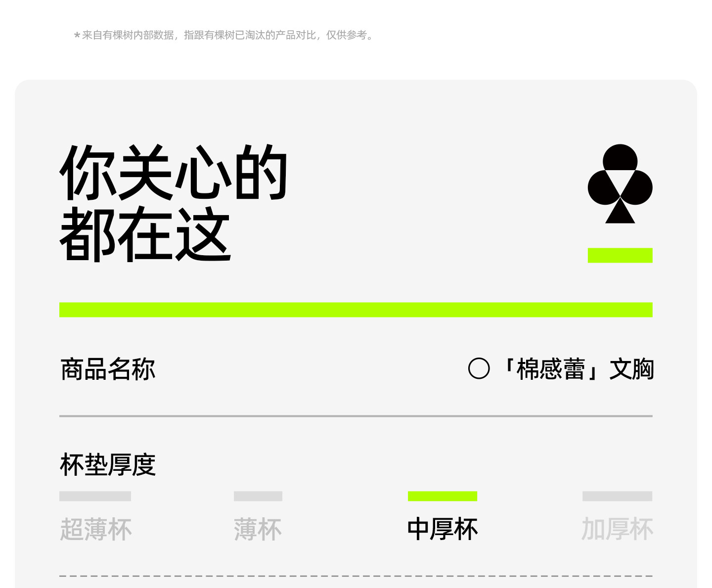Click the 你关心的 headline text
Screen dimensions: 712x588
click(x=174, y=173)
